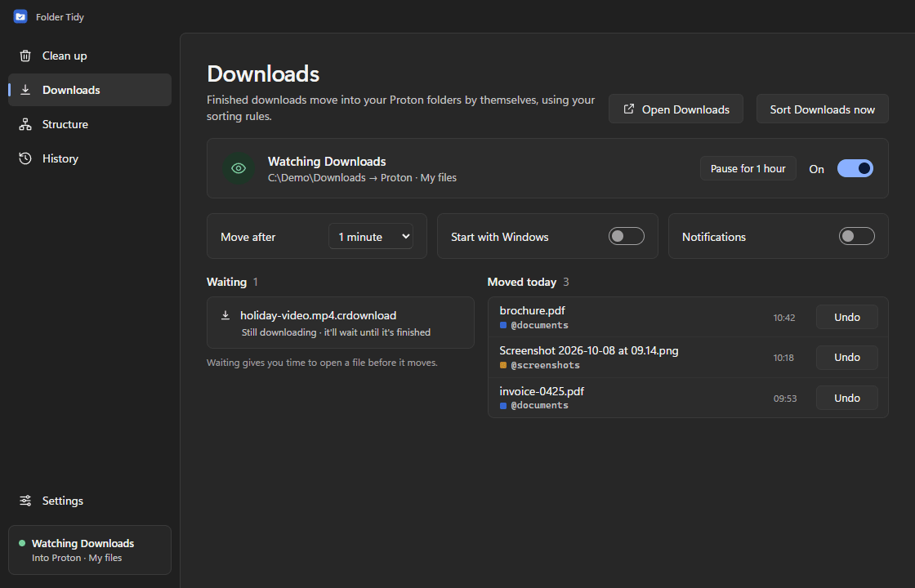Open the Clean up section
Image resolution: width=915 pixels, height=588 pixels.
coord(90,56)
